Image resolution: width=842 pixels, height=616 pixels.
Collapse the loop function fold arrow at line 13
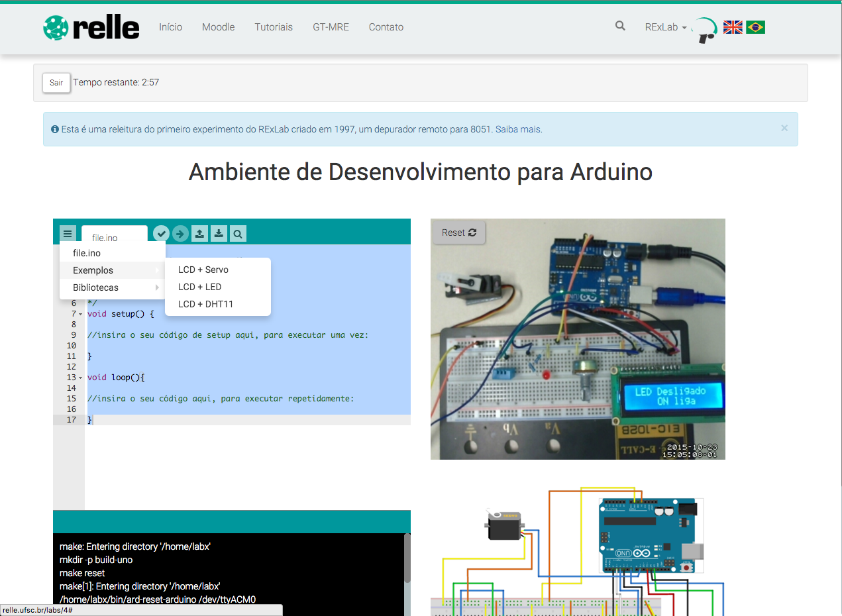pyautogui.click(x=81, y=378)
